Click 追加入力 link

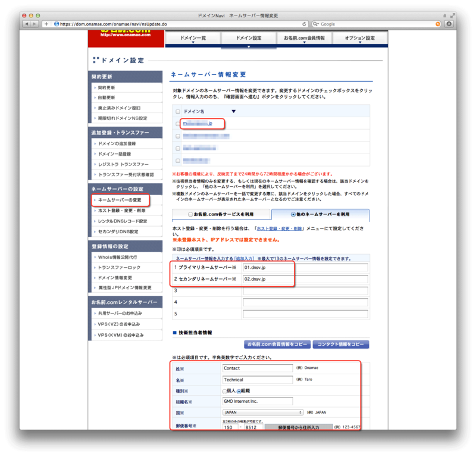245,259
